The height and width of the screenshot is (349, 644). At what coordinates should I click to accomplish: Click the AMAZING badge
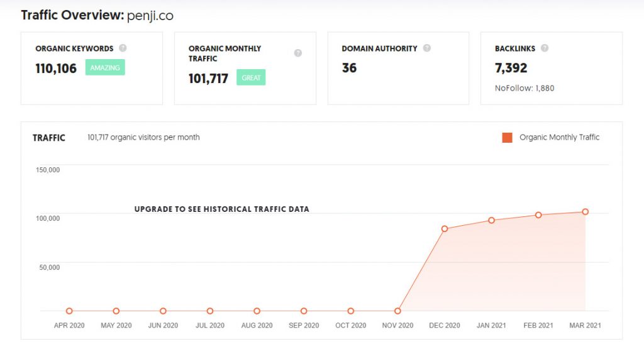105,67
